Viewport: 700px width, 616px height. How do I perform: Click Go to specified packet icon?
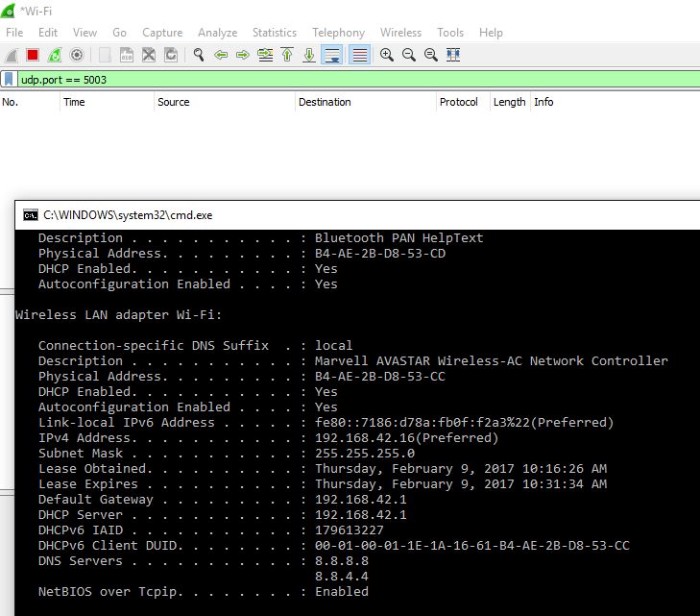coord(265,55)
